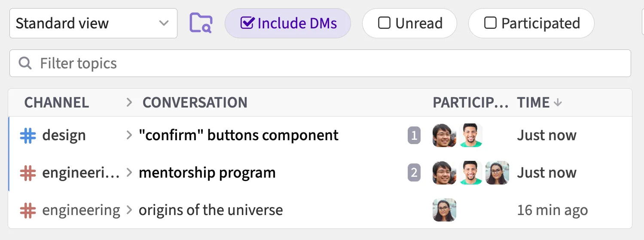Click the unread count badge showing 1
Image resolution: width=644 pixels, height=240 pixels.
tap(414, 136)
